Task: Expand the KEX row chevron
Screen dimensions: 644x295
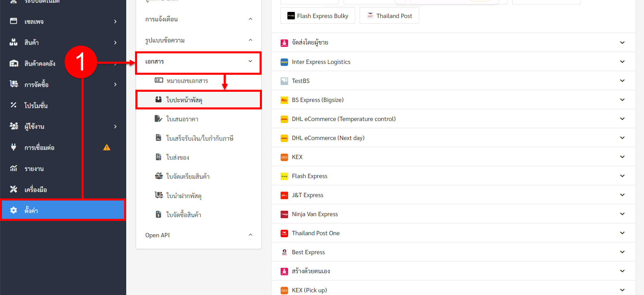Action: tap(622, 157)
